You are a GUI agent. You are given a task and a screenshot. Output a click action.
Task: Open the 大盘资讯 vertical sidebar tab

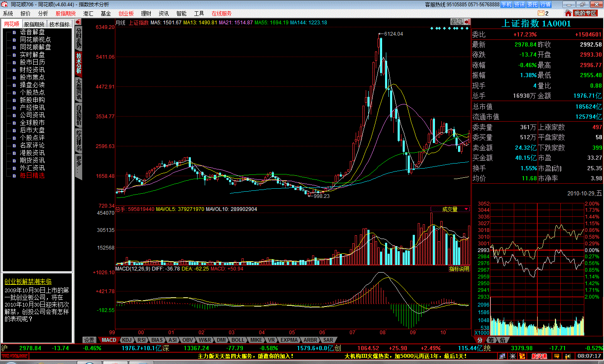(x=78, y=89)
